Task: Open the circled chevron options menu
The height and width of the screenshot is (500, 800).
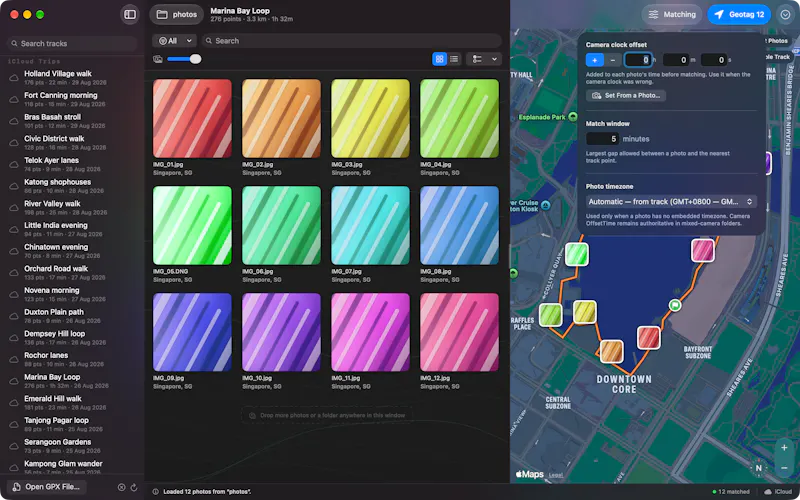Action: coord(785,15)
